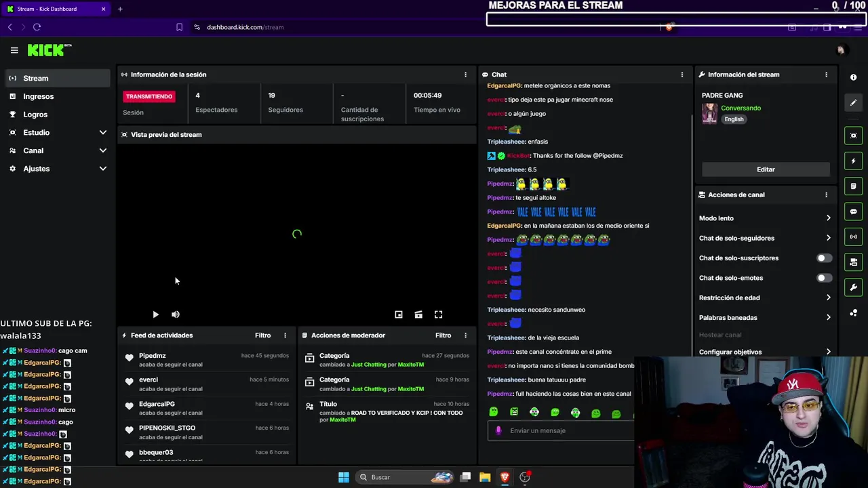The image size is (868, 488).
Task: Open Chat de solo-seguidores settings
Action: 765,238
